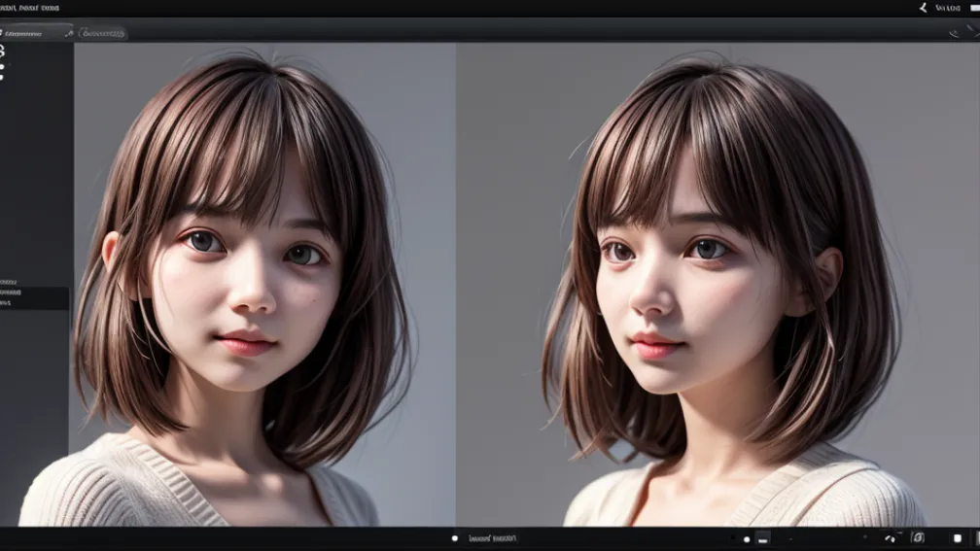Click the white square icon at bottom right

(958, 538)
